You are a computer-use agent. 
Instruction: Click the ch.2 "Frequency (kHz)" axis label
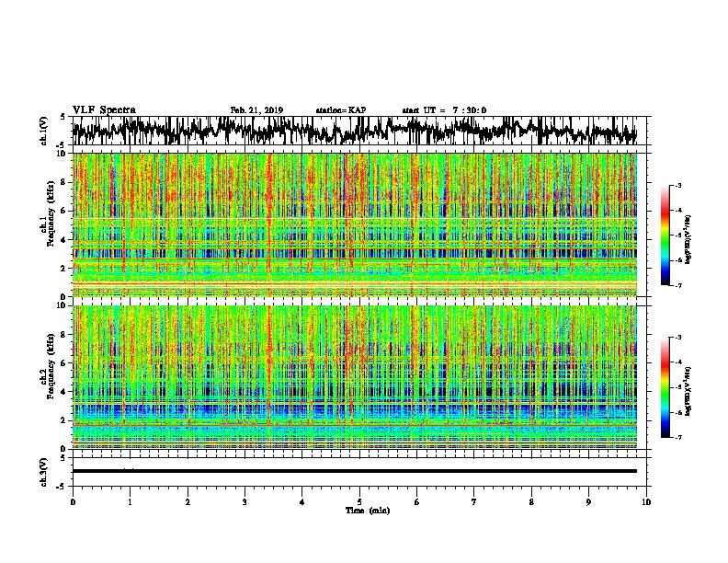point(51,366)
